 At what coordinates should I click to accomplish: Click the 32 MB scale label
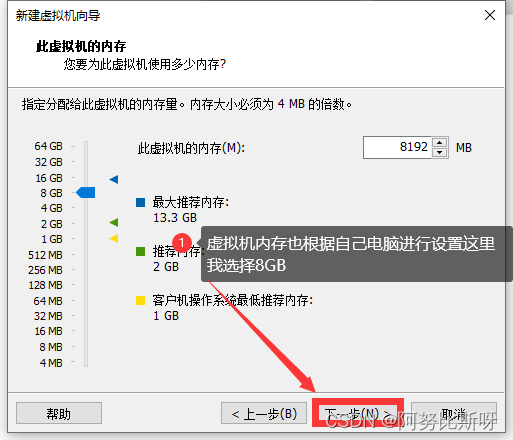[48, 316]
